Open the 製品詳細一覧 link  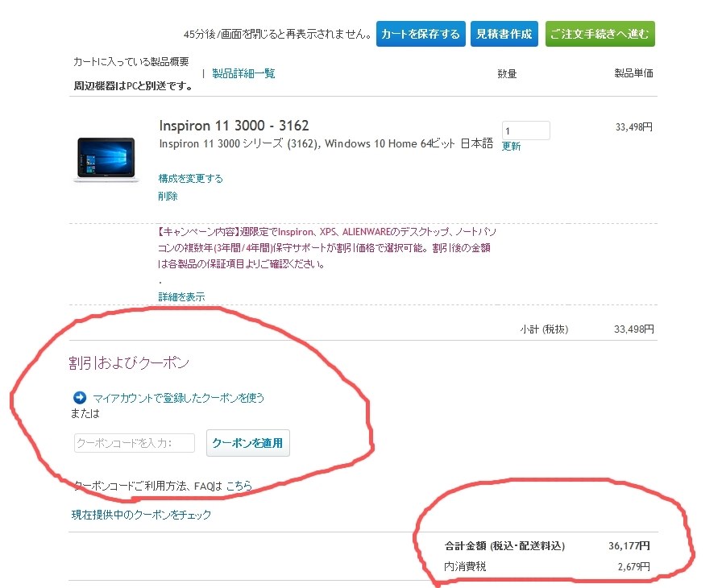(243, 73)
